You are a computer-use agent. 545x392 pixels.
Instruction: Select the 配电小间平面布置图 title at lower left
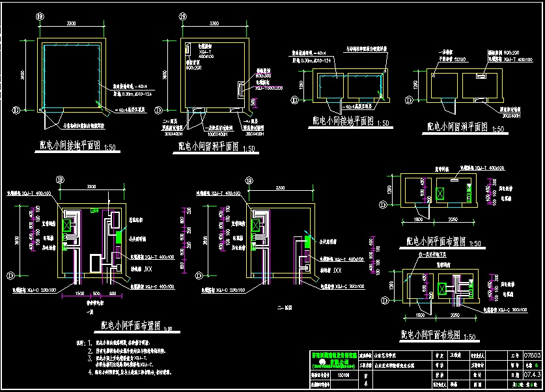[130, 326]
